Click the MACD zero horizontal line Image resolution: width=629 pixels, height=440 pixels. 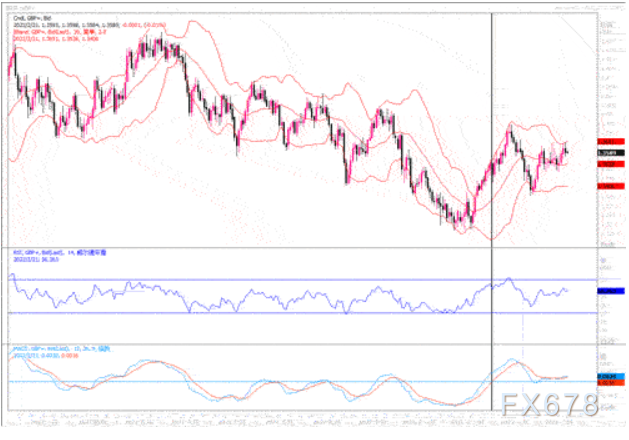click(x=303, y=381)
